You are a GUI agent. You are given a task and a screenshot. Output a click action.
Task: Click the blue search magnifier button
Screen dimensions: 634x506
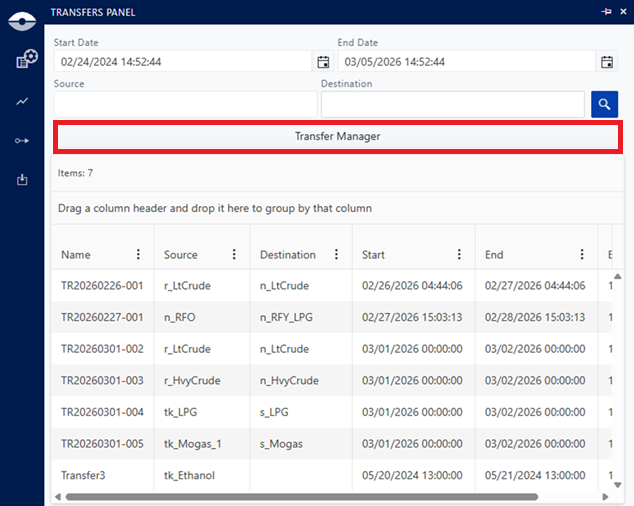click(604, 104)
